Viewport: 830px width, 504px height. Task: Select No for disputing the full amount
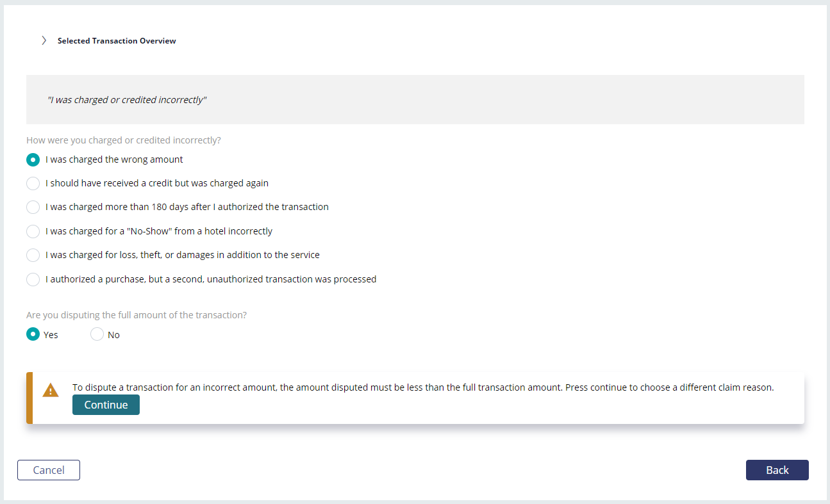click(97, 334)
